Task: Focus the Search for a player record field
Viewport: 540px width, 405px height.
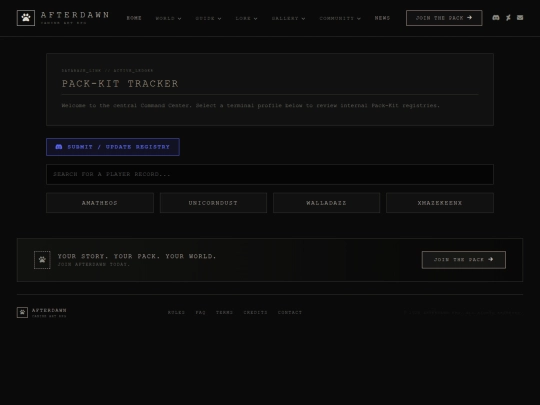Action: [270, 174]
